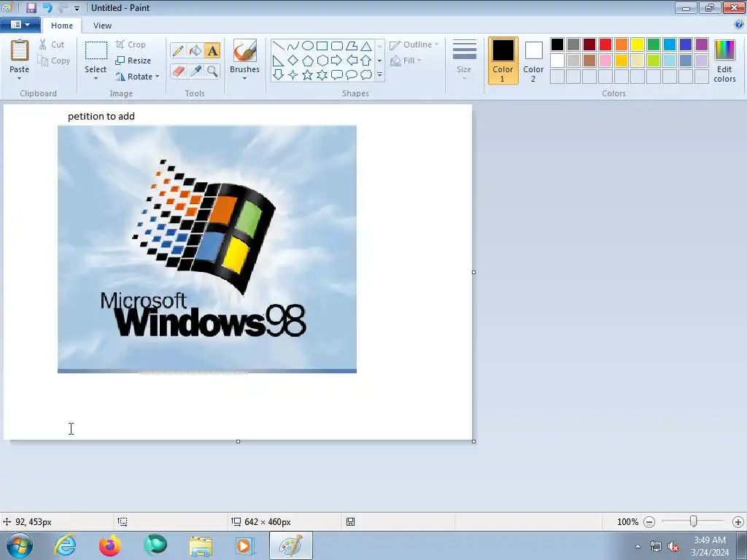Open Edit colors dialog
Image resolution: width=747 pixels, height=560 pixels.
coord(724,61)
